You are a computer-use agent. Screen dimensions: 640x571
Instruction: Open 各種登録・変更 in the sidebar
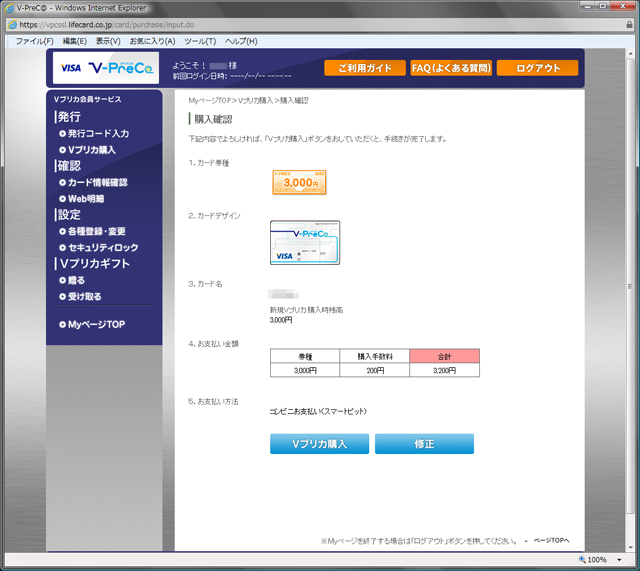[93, 231]
